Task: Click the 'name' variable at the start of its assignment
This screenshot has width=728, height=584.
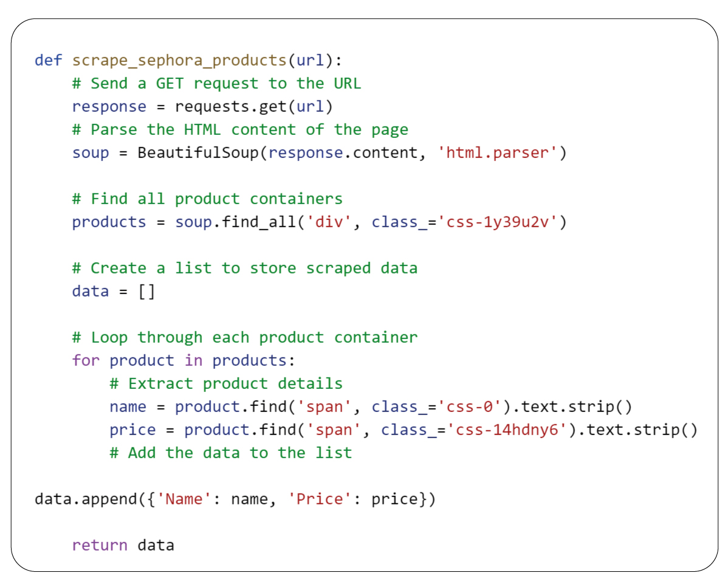Action: 128,407
